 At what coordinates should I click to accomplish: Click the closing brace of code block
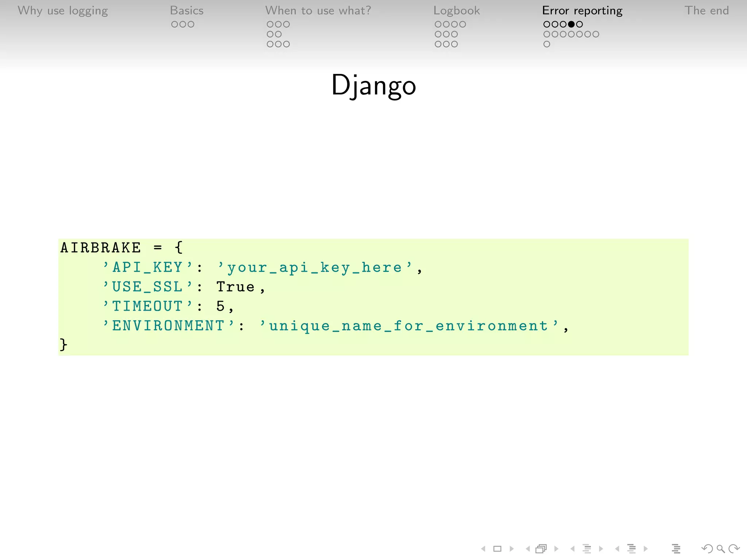[63, 345]
